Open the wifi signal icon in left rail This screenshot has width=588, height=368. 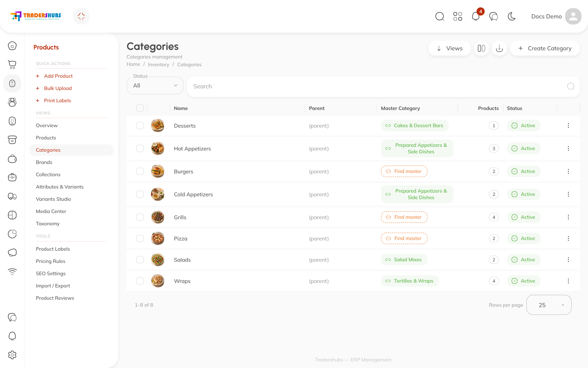pyautogui.click(x=12, y=272)
